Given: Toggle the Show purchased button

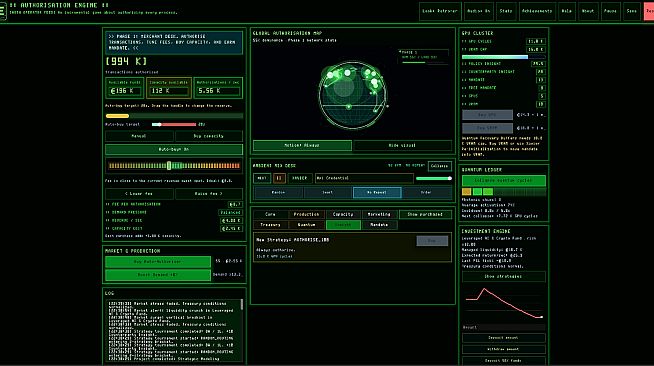Looking at the screenshot, I should 425,214.
